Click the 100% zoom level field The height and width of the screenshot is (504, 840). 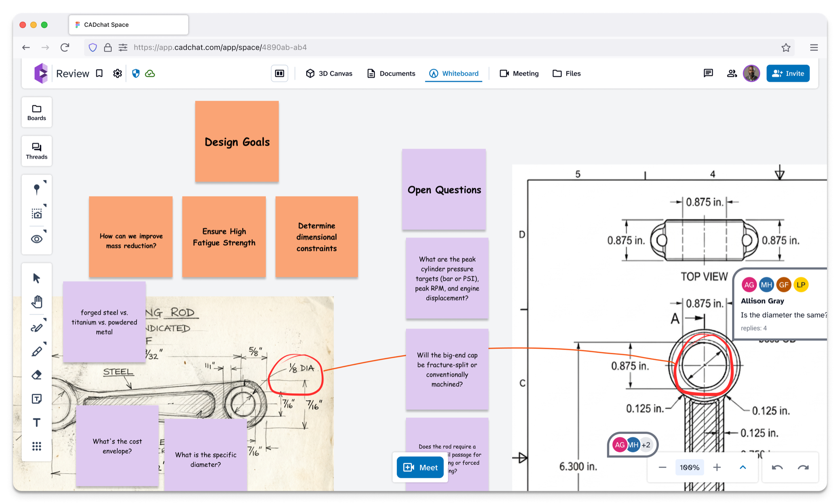(x=690, y=467)
